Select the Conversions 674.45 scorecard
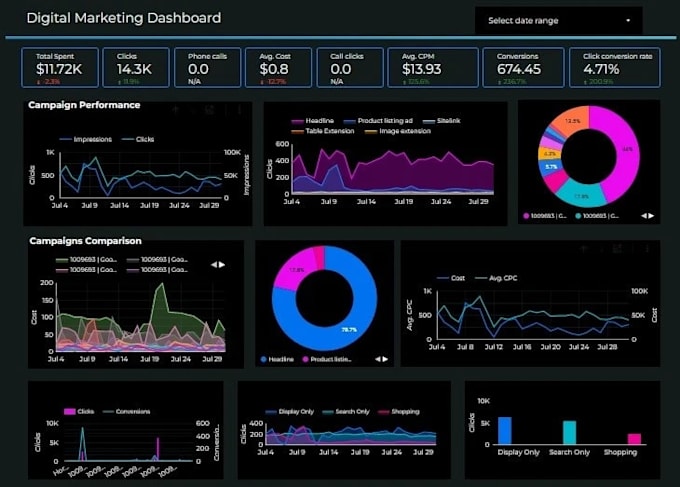This screenshot has width=680, height=487. tap(523, 68)
